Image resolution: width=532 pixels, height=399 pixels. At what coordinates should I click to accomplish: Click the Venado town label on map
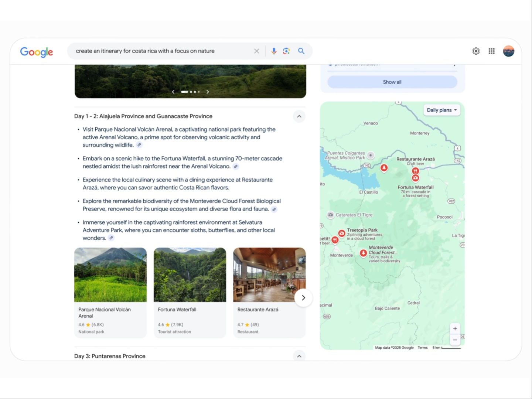[x=371, y=123]
